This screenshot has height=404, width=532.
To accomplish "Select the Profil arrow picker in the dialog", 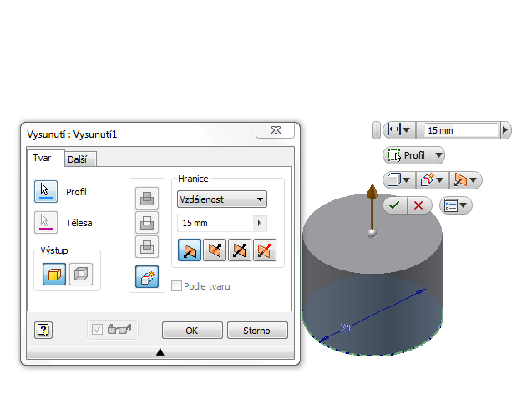I will point(46,192).
